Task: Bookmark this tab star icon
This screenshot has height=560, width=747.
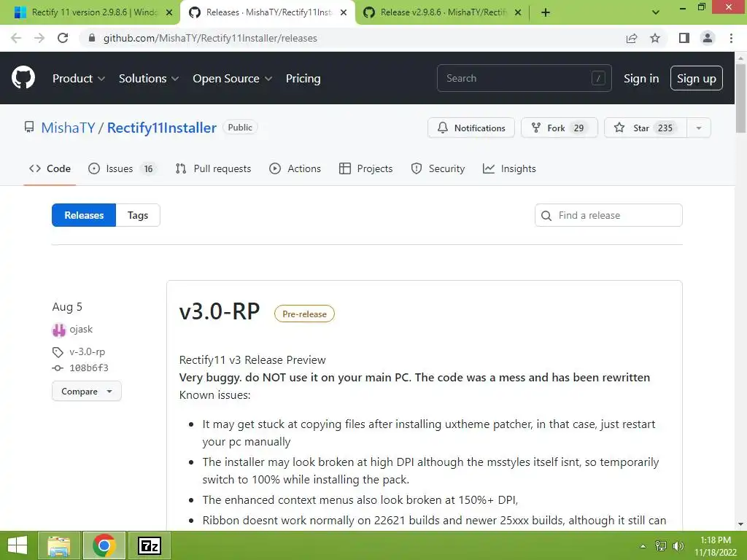Action: coord(655,38)
